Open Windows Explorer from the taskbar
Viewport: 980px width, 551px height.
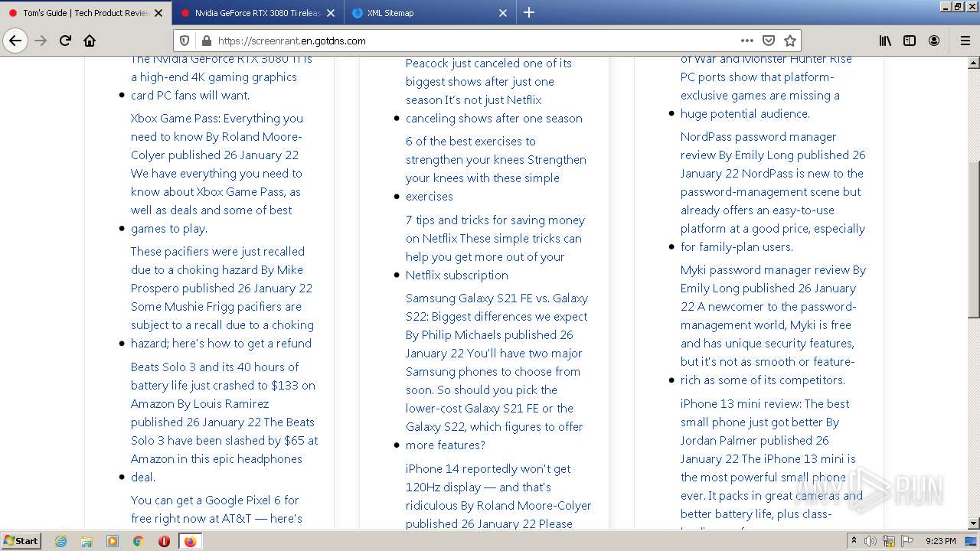point(87,541)
